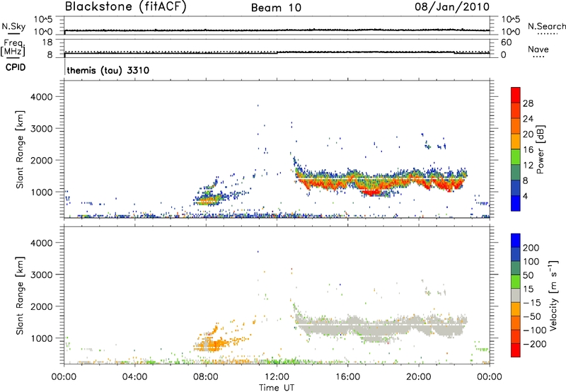Click the 'Time UT' axis title

[x=277, y=388]
